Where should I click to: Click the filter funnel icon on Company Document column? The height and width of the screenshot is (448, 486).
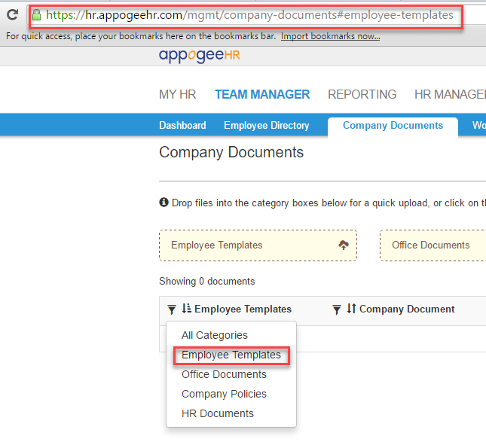pyautogui.click(x=337, y=309)
